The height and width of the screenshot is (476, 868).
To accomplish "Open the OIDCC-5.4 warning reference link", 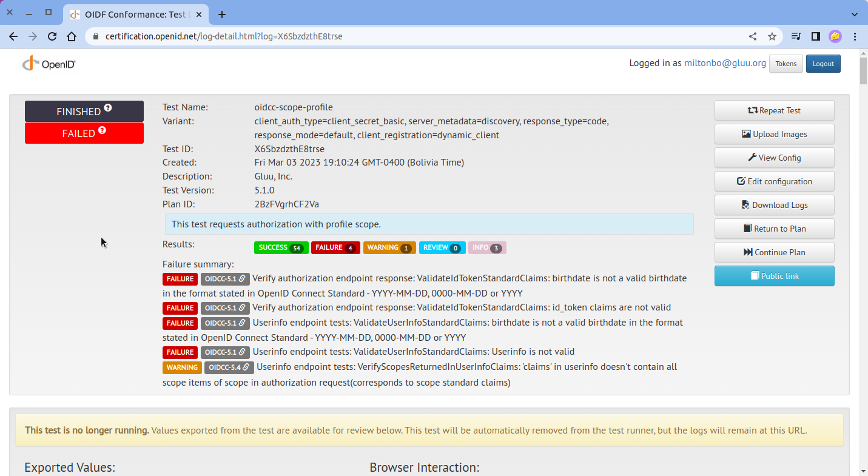I will coord(229,367).
